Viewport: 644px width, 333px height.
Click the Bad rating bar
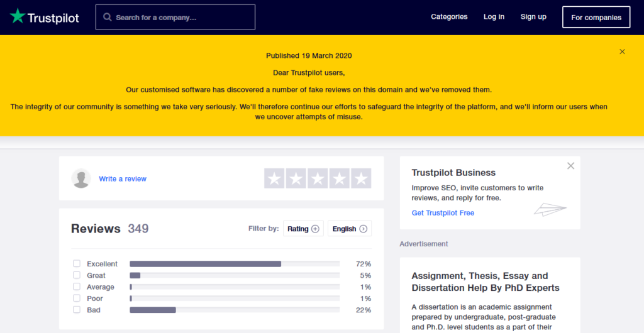[x=235, y=310]
